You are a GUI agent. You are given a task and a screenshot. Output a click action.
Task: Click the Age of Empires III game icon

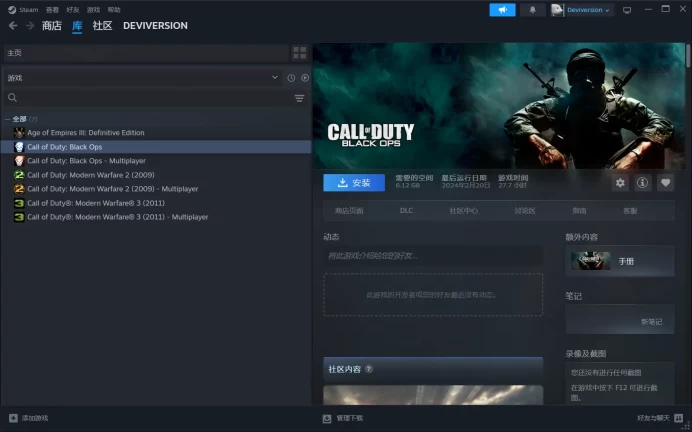tap(19, 133)
